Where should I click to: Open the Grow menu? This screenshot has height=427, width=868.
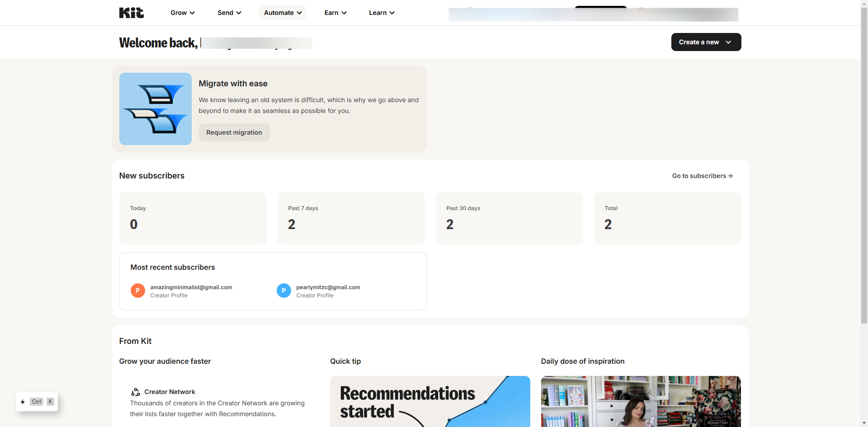click(183, 13)
